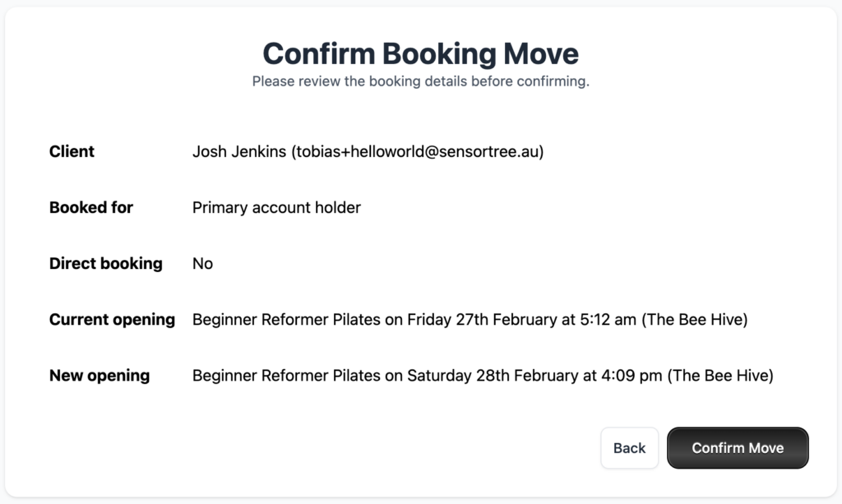This screenshot has height=504, width=842.
Task: Click the tobias+helloworld@sensortree.au email text
Action: tap(418, 151)
